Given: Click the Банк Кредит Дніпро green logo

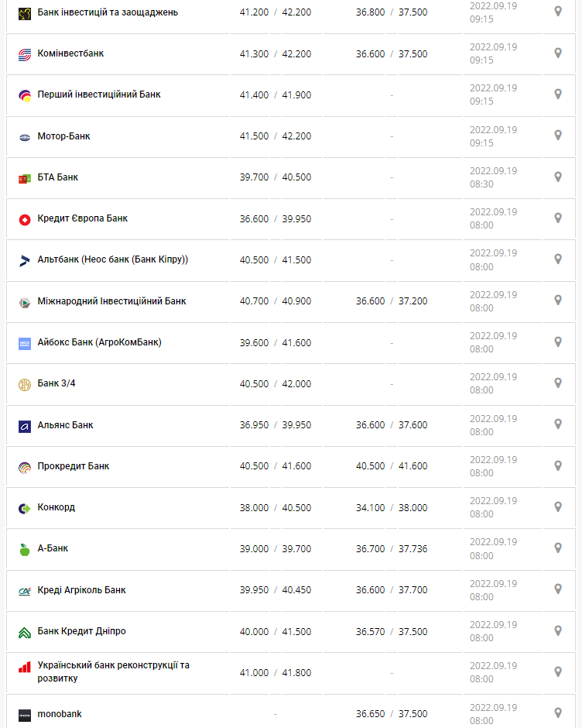Looking at the screenshot, I should pos(24,632).
